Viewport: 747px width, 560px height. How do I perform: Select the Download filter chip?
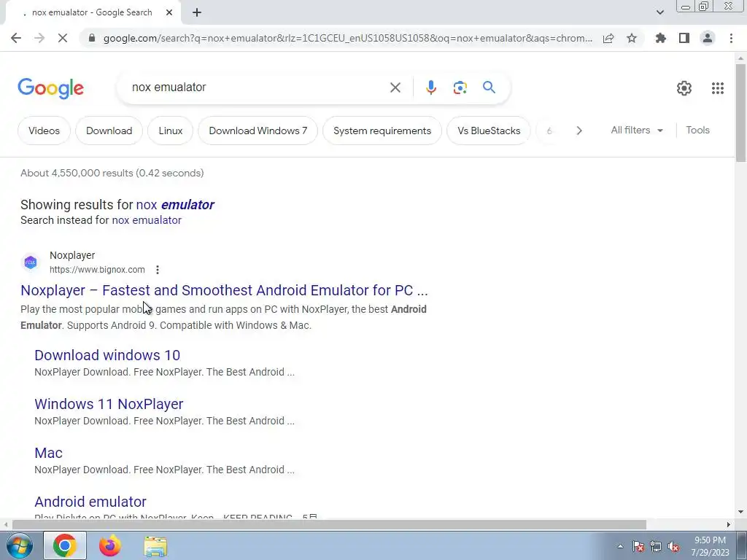[109, 131]
